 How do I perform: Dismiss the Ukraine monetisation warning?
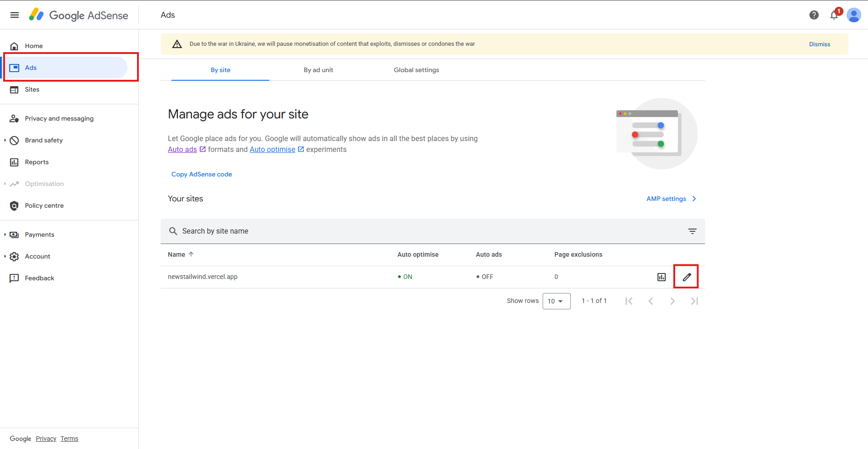click(819, 44)
